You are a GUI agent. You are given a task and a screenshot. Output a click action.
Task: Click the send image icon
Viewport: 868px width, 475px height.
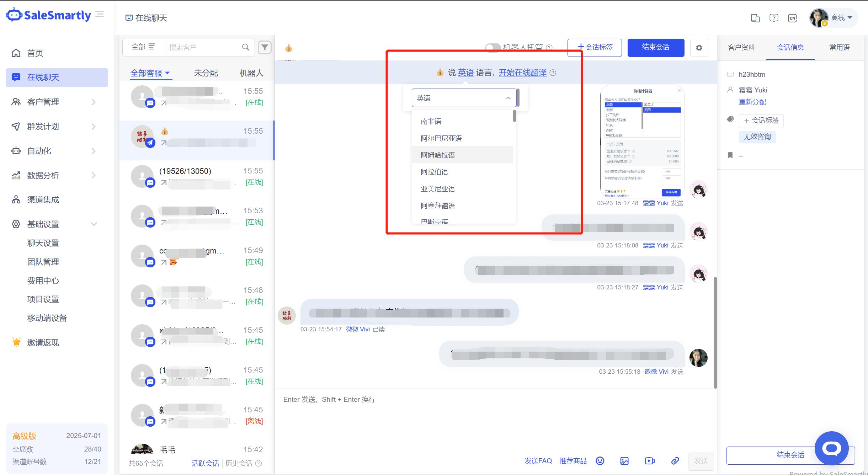624,461
